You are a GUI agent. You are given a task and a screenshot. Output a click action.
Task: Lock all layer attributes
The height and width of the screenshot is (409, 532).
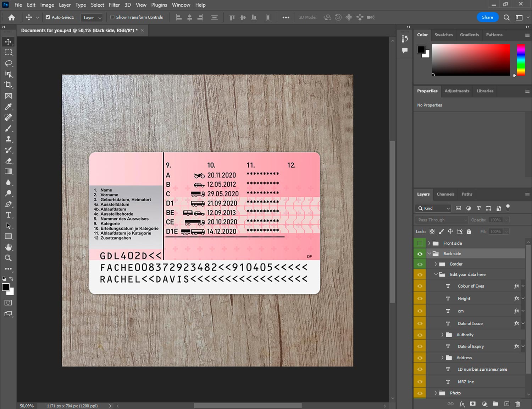point(469,231)
